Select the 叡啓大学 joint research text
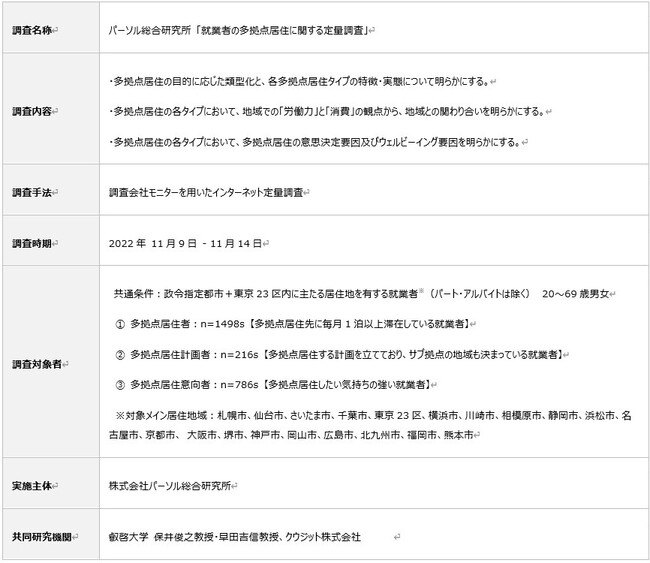The image size is (650, 563). [235, 537]
